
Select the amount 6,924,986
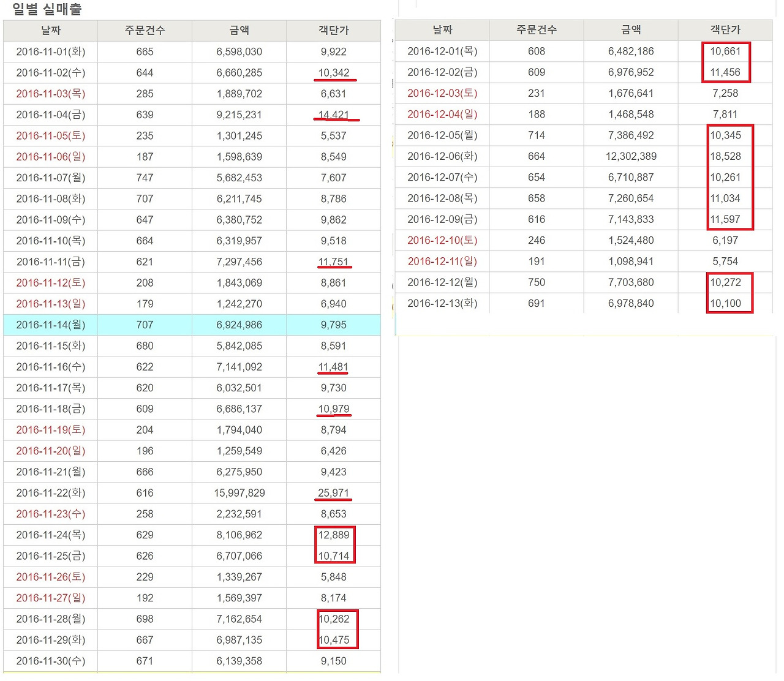click(239, 325)
